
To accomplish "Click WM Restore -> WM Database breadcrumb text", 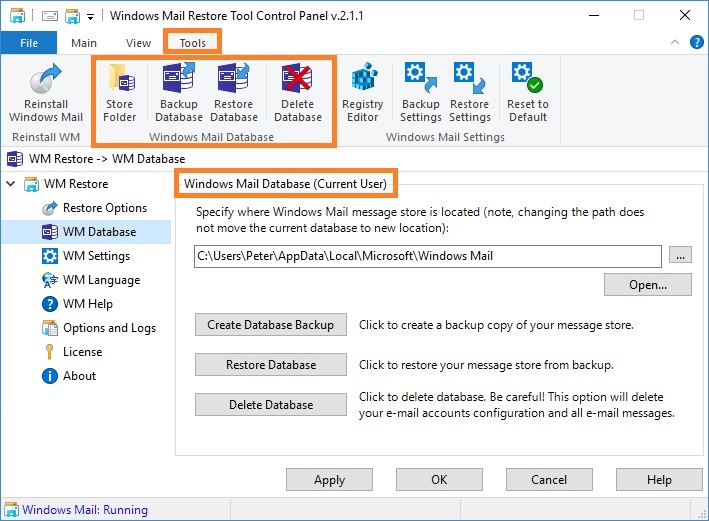I will [x=107, y=159].
